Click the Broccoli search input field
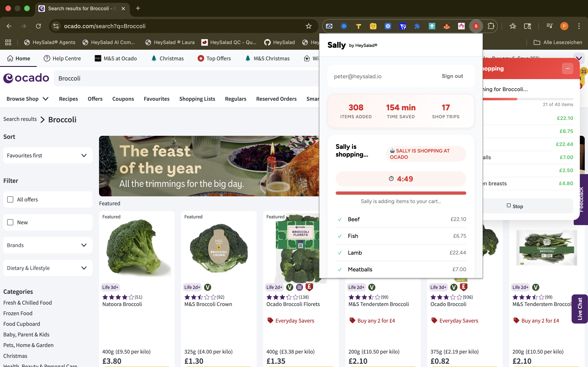Screen dimensions: 588x367 tap(146, 78)
